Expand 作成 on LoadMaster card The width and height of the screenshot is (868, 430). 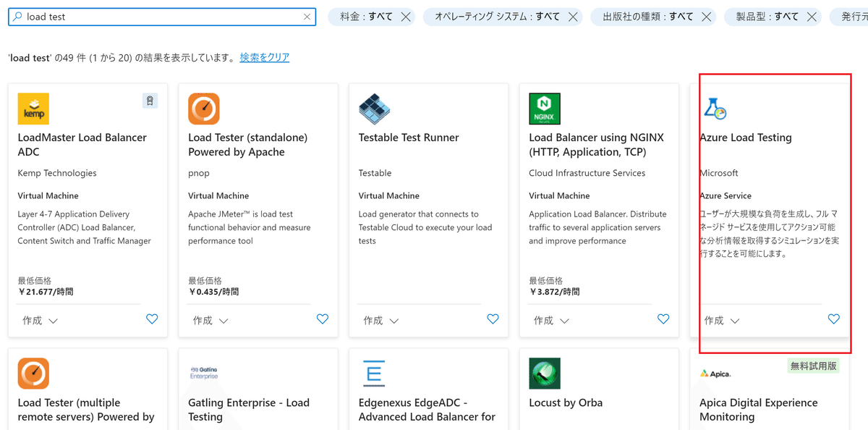click(41, 320)
